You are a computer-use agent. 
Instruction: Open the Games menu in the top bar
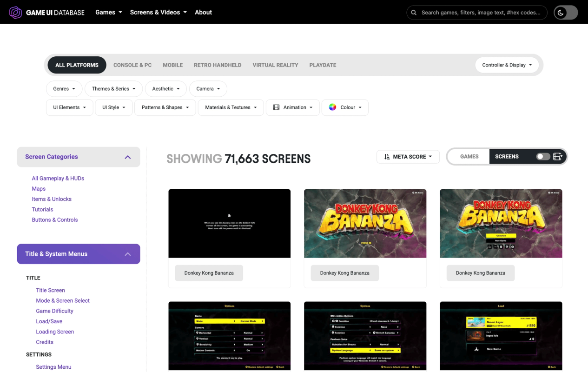109,13
